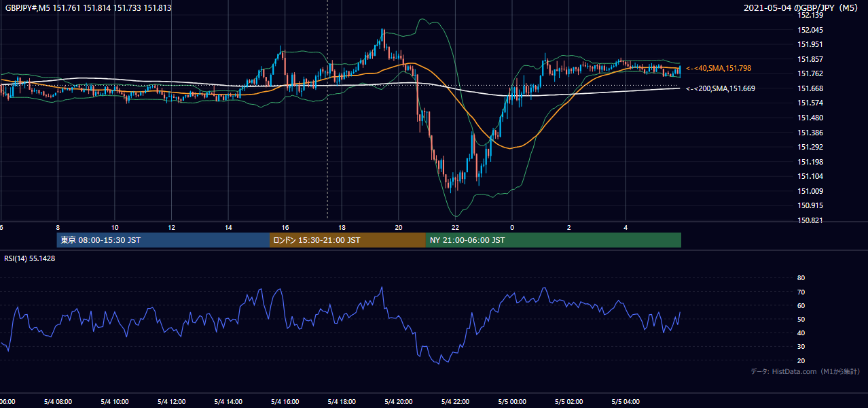Click hour label 22 under price chart
Viewport: 868px width, 408px height.
pos(456,227)
